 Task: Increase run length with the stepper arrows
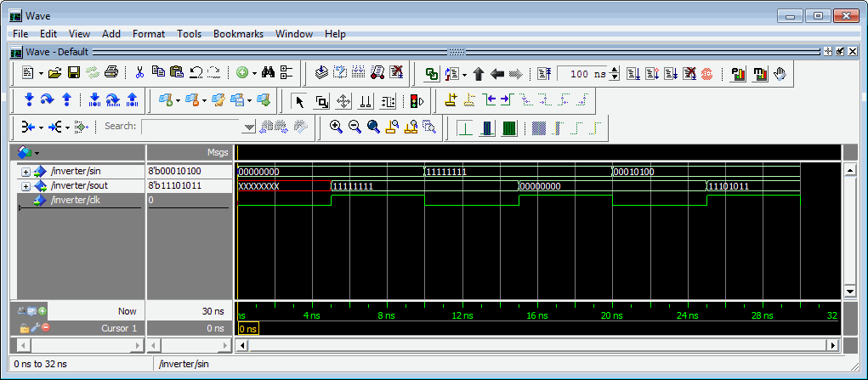click(614, 71)
